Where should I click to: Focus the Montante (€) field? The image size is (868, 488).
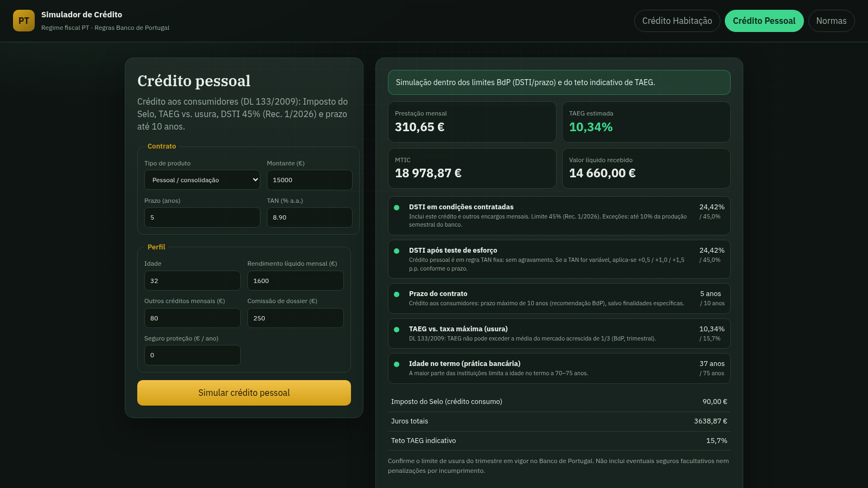[x=310, y=180]
